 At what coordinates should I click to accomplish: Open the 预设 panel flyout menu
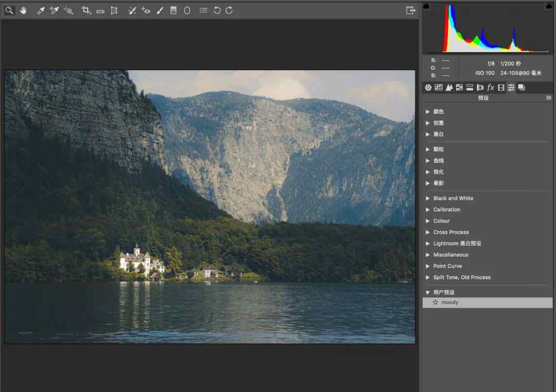click(x=549, y=98)
